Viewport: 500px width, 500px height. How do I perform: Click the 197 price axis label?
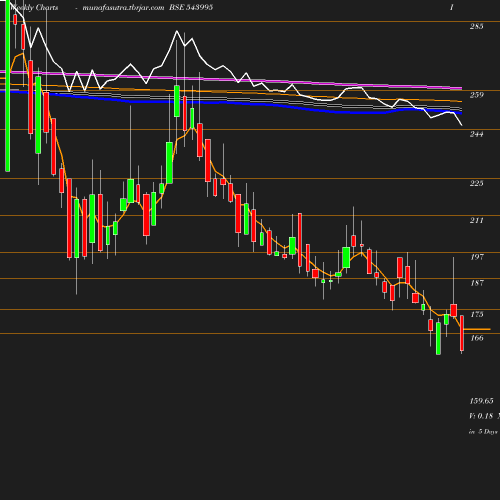476,257
